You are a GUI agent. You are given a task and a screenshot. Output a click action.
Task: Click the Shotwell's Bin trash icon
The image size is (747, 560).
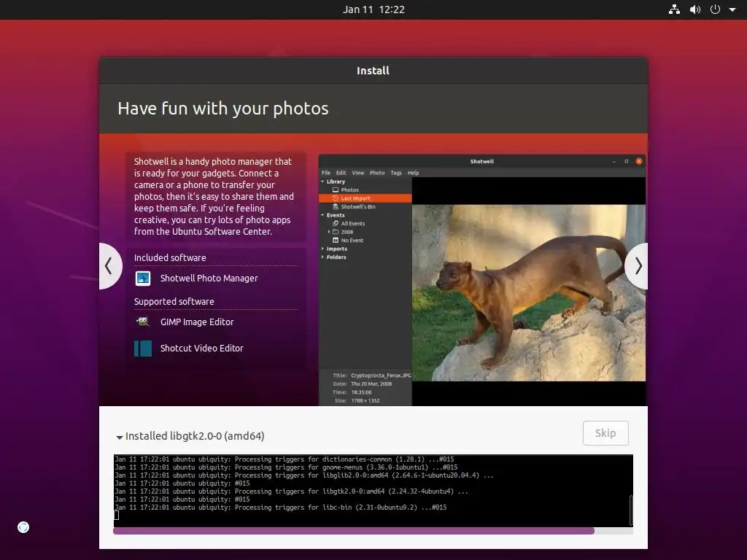point(336,207)
